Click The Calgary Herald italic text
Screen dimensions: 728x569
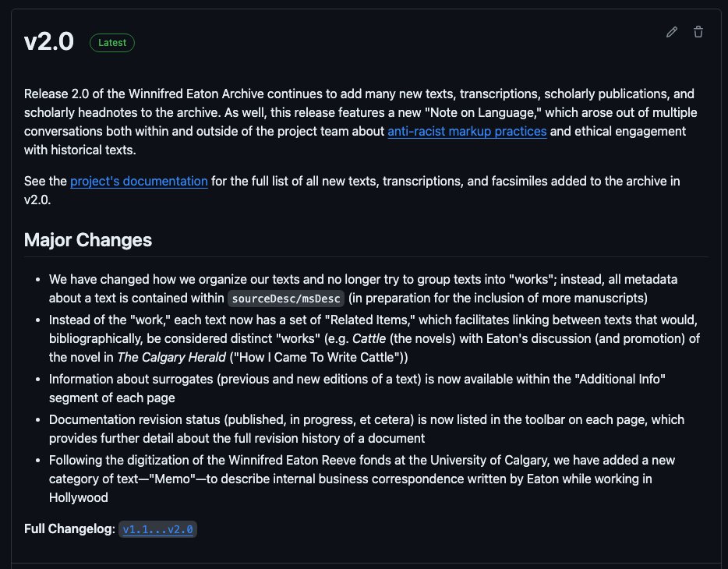[x=171, y=357]
